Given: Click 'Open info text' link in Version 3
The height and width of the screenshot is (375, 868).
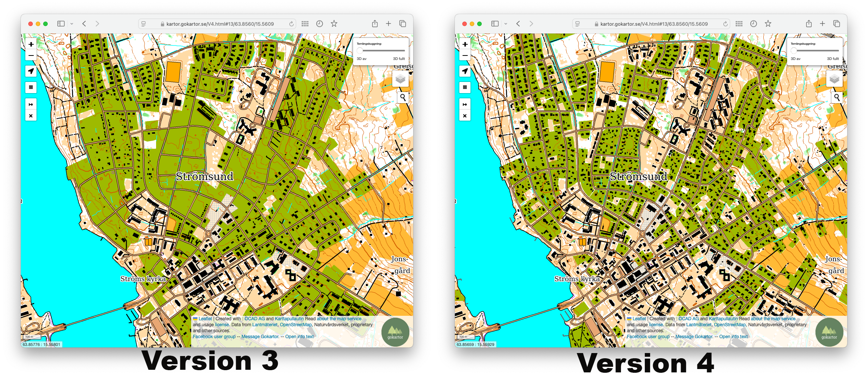Looking at the screenshot, I should pyautogui.click(x=300, y=337).
